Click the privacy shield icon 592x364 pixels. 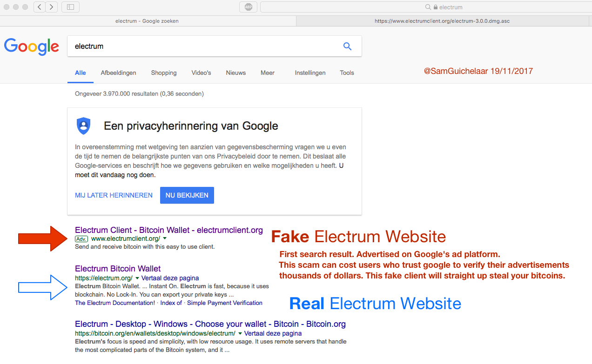click(83, 126)
